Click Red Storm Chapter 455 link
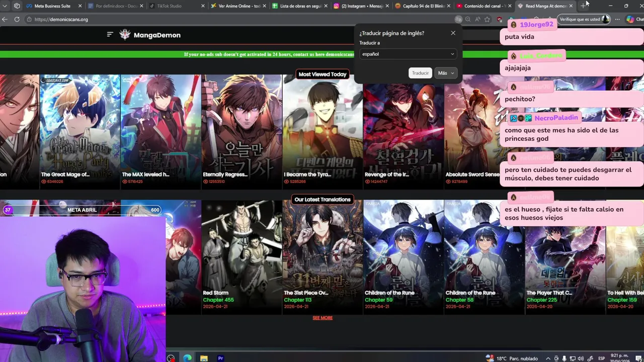 218,300
